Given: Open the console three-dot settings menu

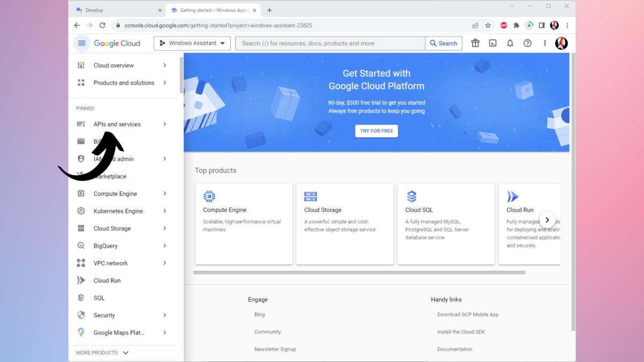Looking at the screenshot, I should pos(545,43).
